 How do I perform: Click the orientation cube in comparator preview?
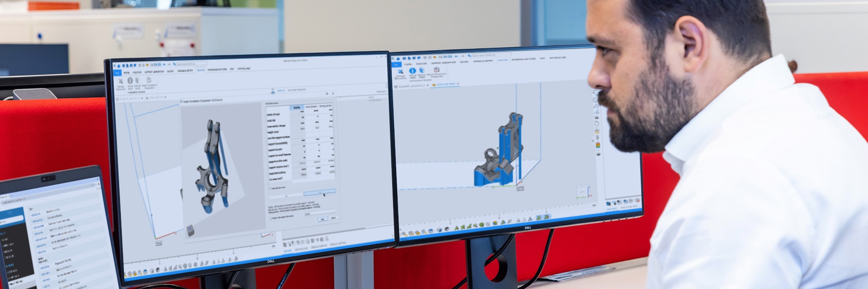[x=191, y=230]
